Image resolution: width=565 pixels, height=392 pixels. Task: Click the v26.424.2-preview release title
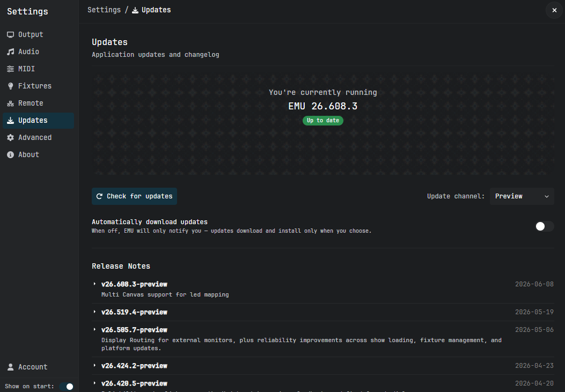click(134, 366)
